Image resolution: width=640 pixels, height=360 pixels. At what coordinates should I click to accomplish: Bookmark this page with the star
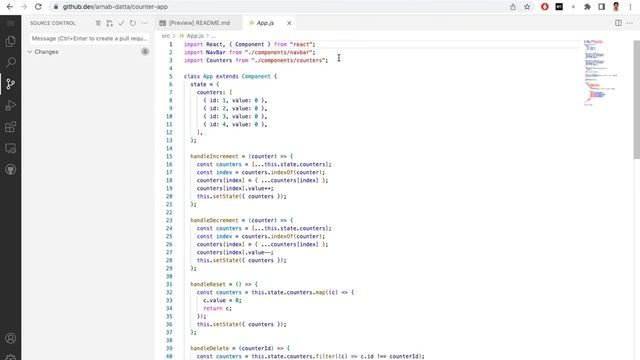pyautogui.click(x=527, y=7)
